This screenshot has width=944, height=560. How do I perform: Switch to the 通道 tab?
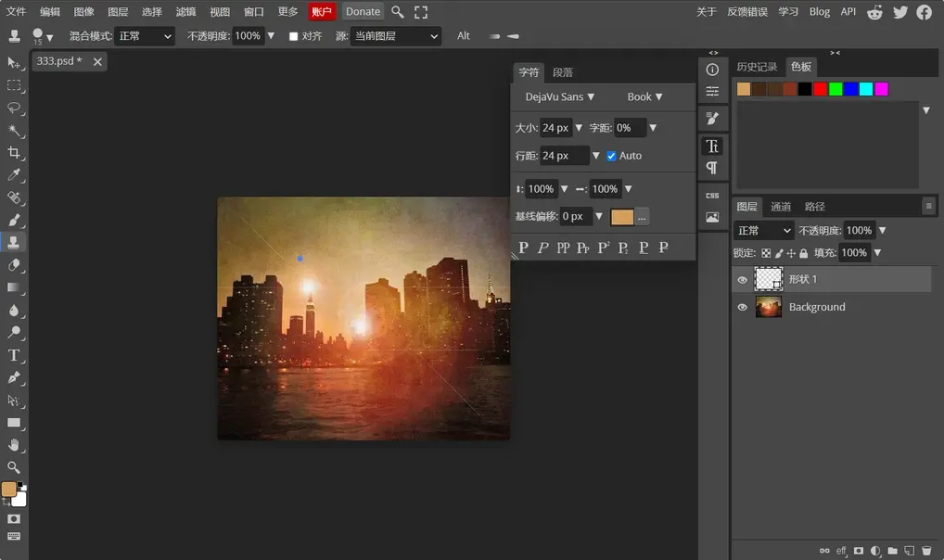point(781,207)
